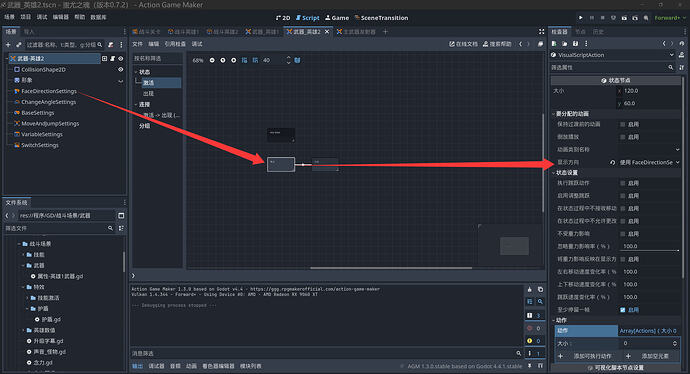
Task: Click the add executable action button
Action: pyautogui.click(x=586, y=356)
